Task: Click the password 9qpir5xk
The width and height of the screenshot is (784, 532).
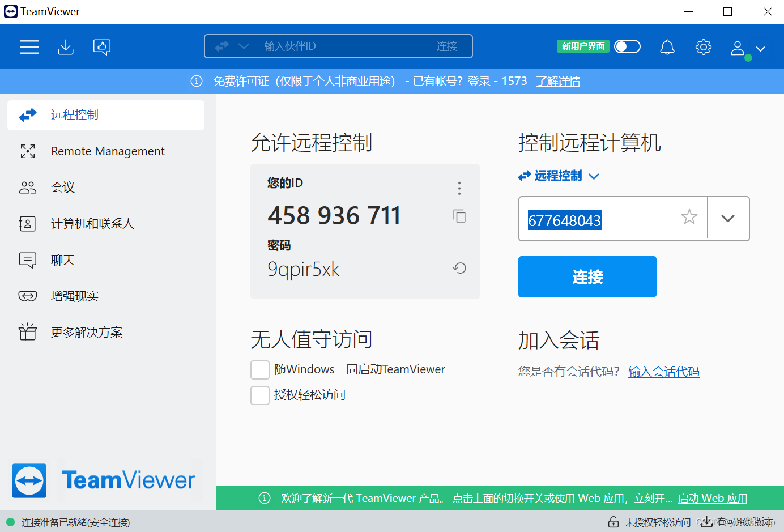Action: [304, 269]
